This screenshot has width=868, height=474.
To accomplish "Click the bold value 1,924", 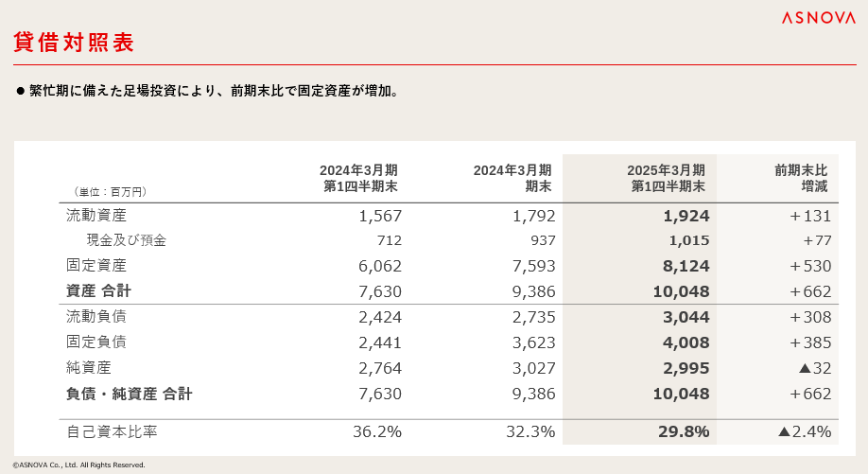I will pyautogui.click(x=686, y=216).
